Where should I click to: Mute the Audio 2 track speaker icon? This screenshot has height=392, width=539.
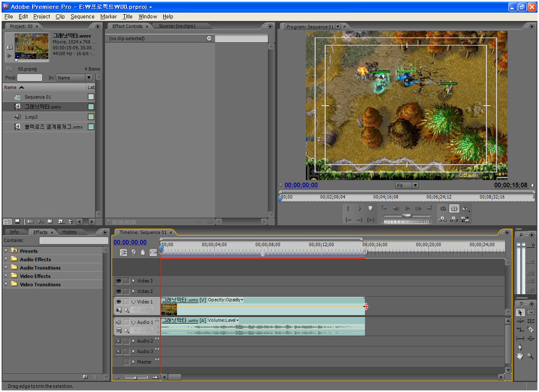pyautogui.click(x=118, y=341)
